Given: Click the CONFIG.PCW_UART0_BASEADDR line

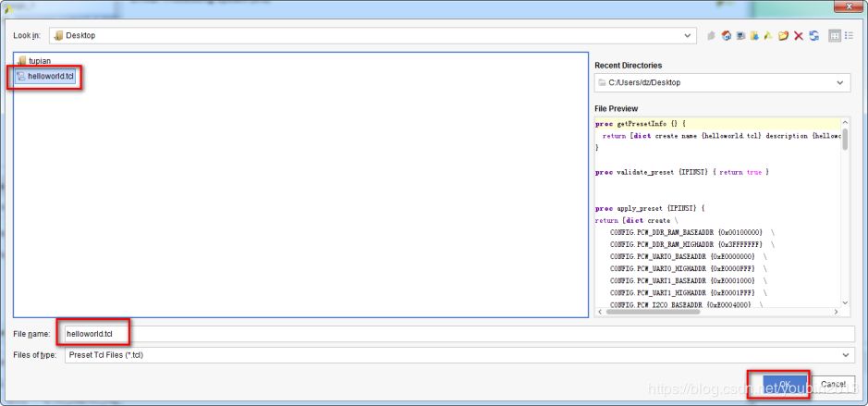Looking at the screenshot, I should click(690, 257).
